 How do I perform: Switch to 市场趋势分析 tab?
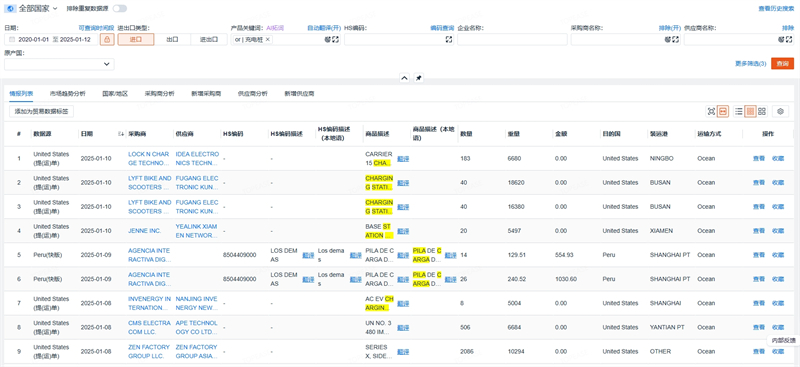pyautogui.click(x=67, y=93)
